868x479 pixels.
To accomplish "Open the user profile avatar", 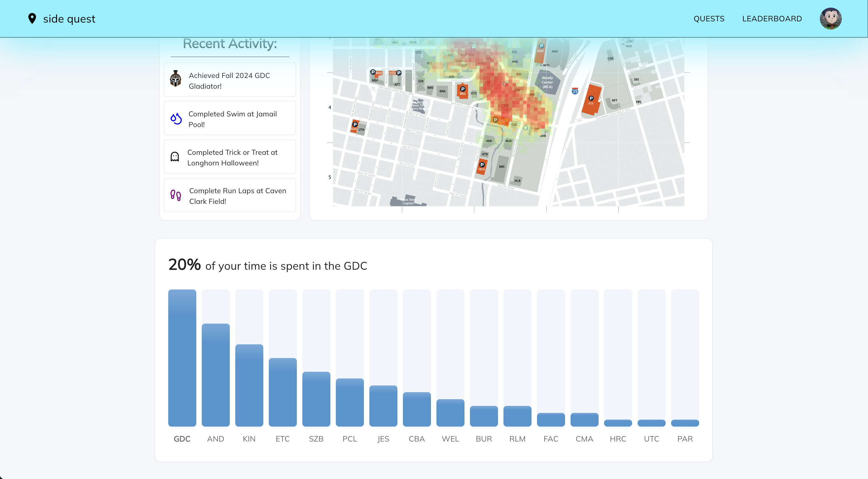I will point(830,19).
